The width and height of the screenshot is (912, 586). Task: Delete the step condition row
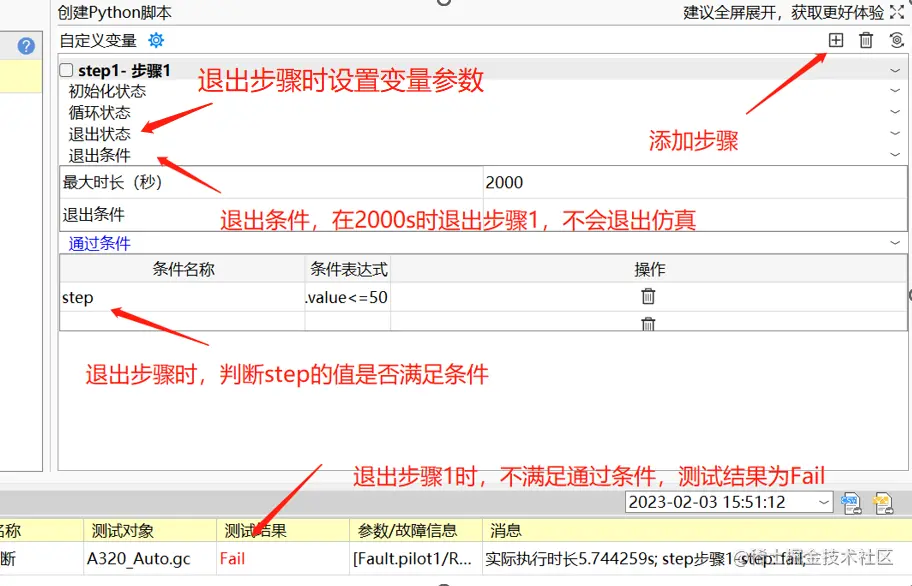(x=648, y=296)
